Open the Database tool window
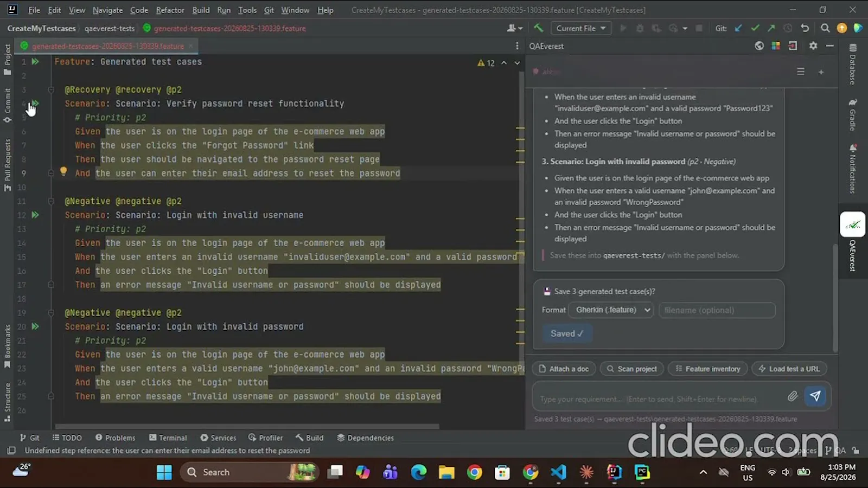This screenshot has height=488, width=868. point(853,64)
